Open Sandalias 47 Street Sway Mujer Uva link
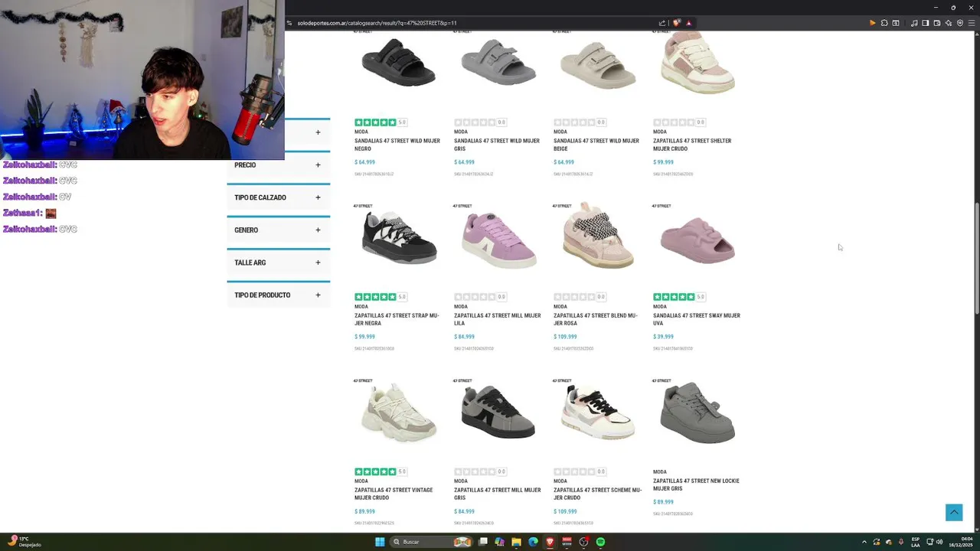This screenshot has height=551, width=980. coord(697,319)
